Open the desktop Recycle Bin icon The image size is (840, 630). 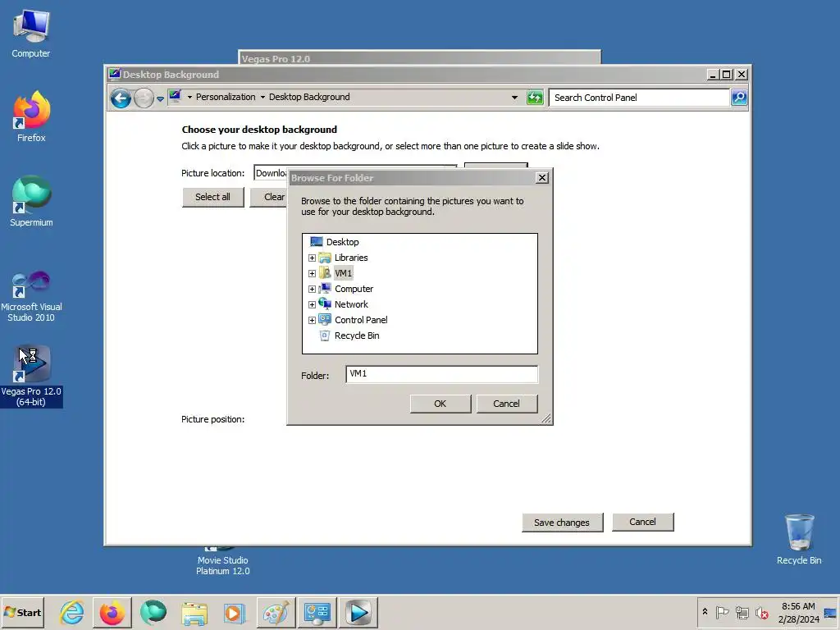(799, 540)
